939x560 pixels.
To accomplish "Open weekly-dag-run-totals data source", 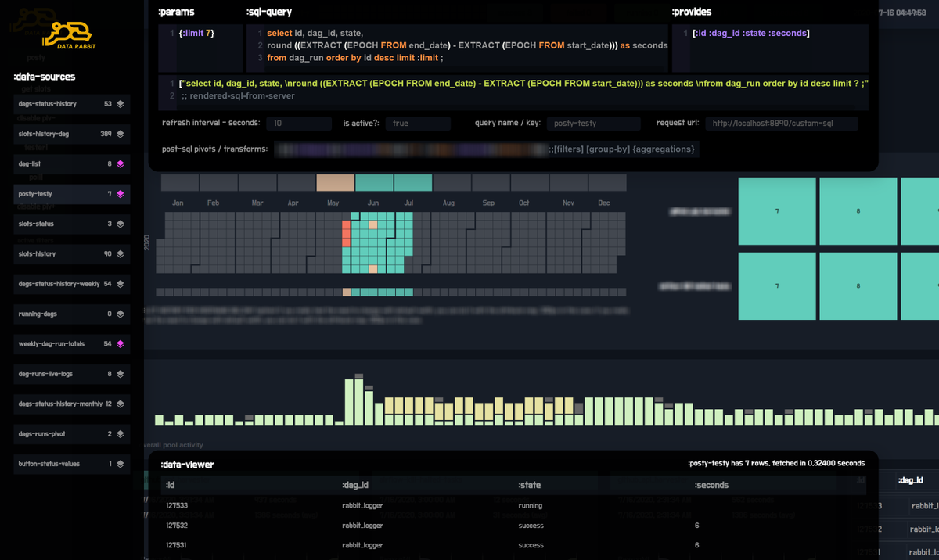I will click(x=71, y=343).
